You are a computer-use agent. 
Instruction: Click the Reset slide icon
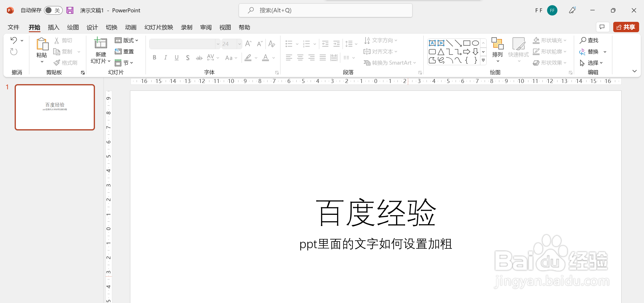click(118, 51)
